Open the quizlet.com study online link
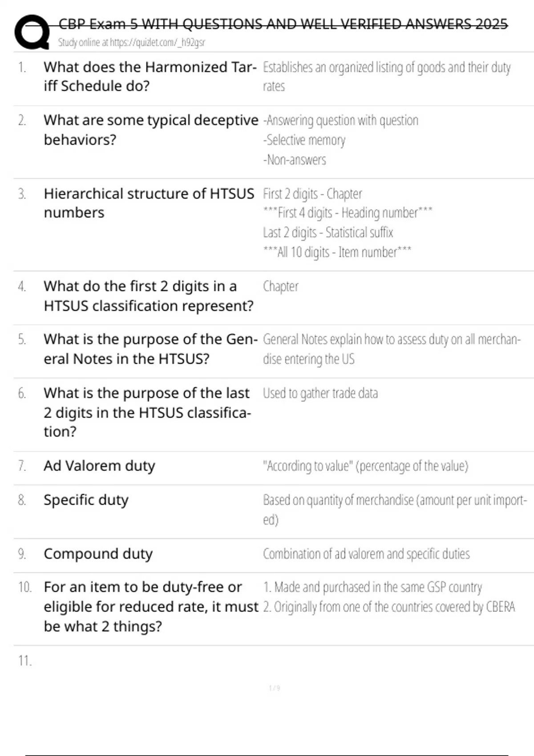Screen dimensions: 534x756 pyautogui.click(x=132, y=43)
